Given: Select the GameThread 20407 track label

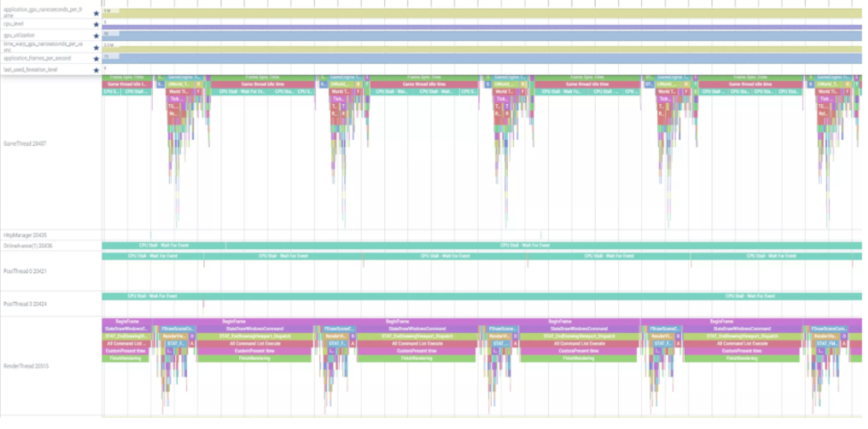Looking at the screenshot, I should (x=25, y=142).
